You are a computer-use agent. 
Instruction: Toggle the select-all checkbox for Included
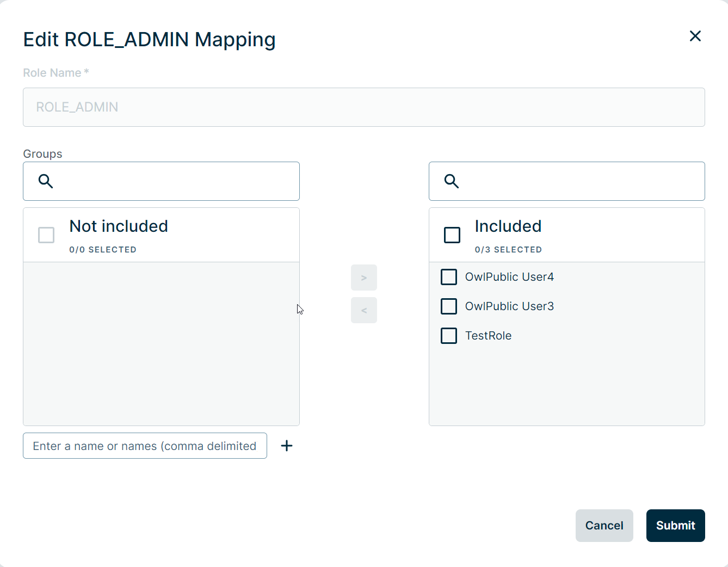click(452, 235)
